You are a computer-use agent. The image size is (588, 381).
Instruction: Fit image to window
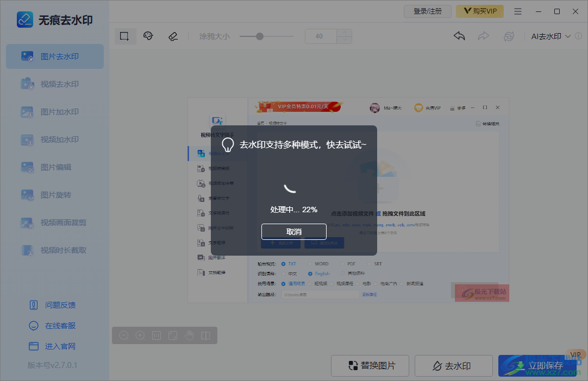point(173,335)
